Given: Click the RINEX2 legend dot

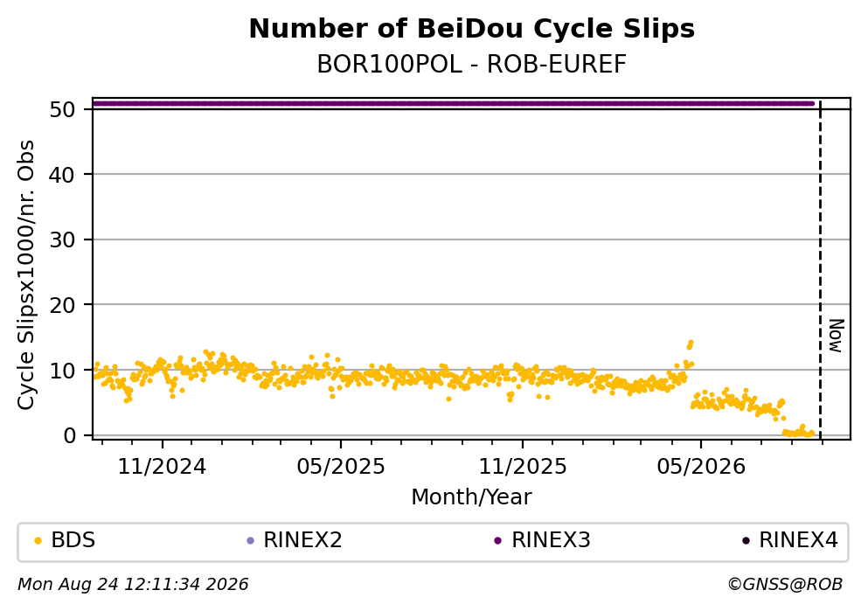Looking at the screenshot, I should tap(250, 541).
